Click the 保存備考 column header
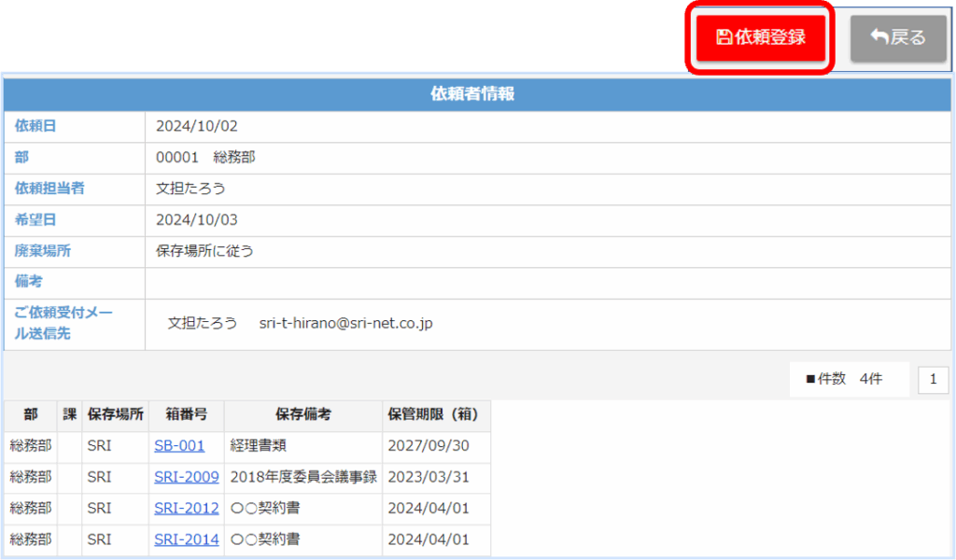956x560 pixels. [303, 415]
